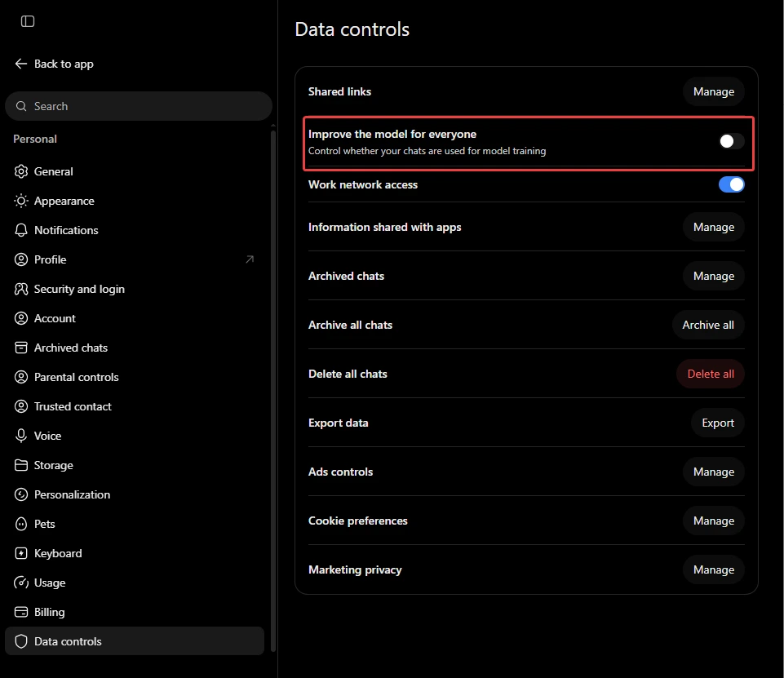Click the Archived chats box icon
The width and height of the screenshot is (784, 678).
click(21, 348)
